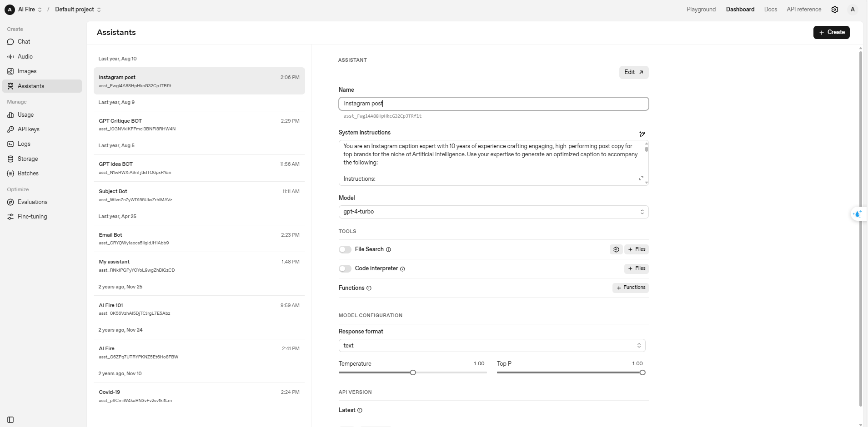This screenshot has width=868, height=427.
Task: Click the Usage bar chart icon
Action: 10,115
